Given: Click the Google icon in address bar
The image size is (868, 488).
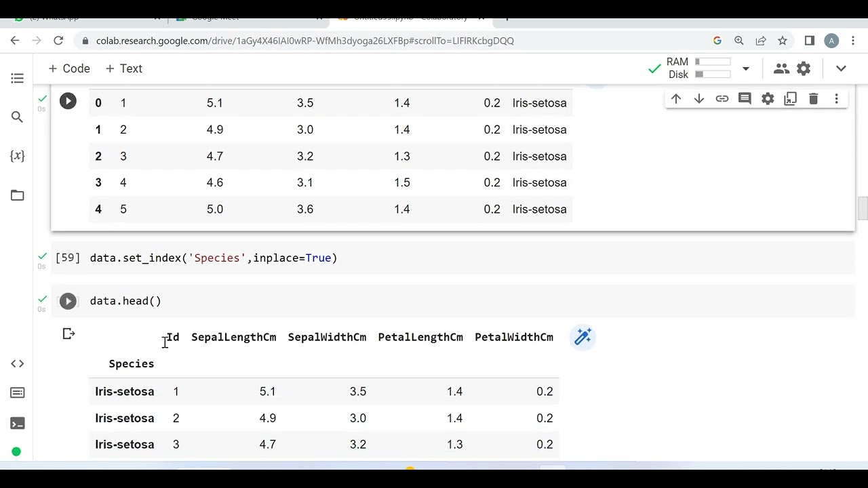Looking at the screenshot, I should 717,41.
